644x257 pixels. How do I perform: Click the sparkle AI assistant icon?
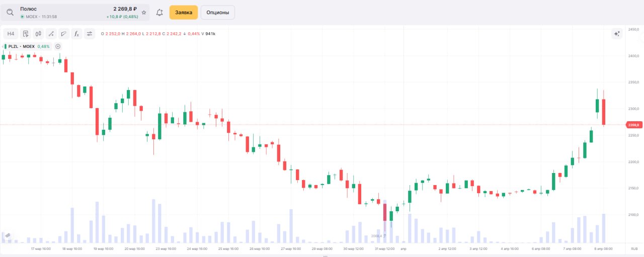click(x=617, y=34)
